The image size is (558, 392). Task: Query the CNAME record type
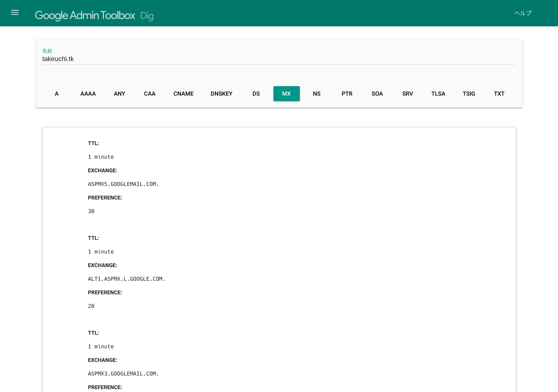tap(184, 94)
